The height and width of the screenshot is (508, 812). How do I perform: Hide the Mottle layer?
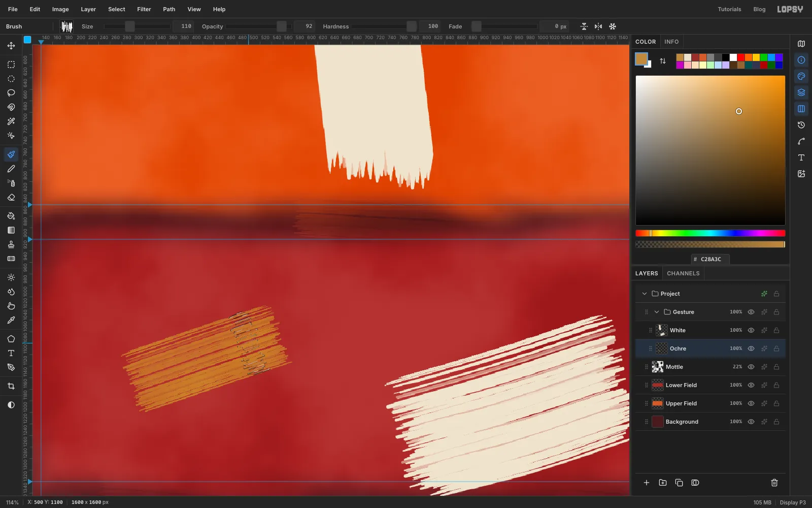pyautogui.click(x=751, y=367)
